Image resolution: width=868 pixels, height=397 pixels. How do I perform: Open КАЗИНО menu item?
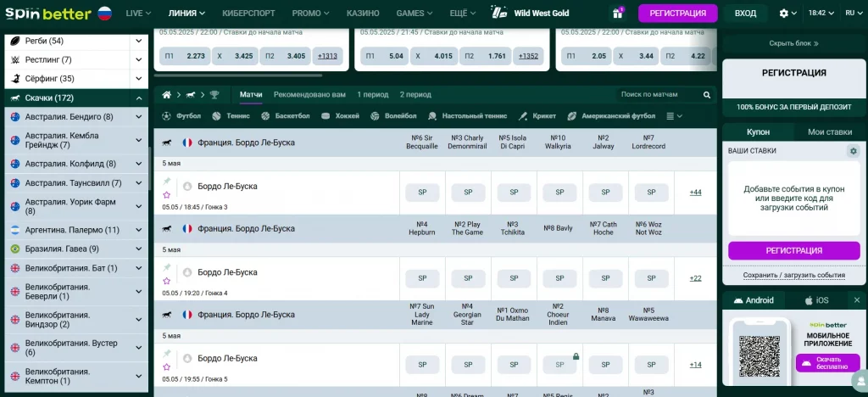pyautogui.click(x=363, y=14)
